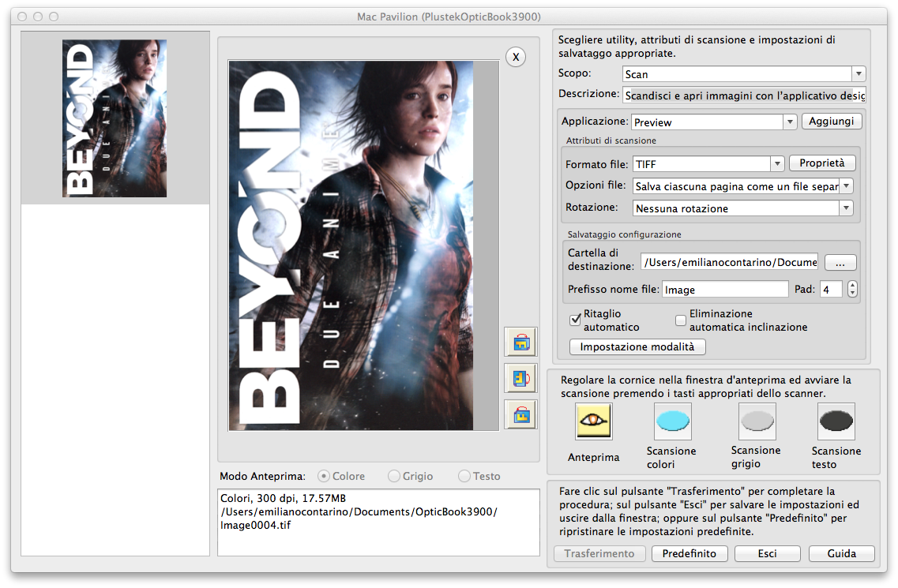Open the Scopo dropdown showing Scan

tap(859, 74)
